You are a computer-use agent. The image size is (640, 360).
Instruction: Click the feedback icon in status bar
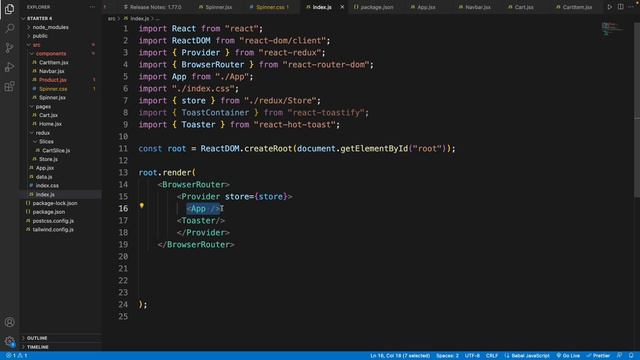619,356
